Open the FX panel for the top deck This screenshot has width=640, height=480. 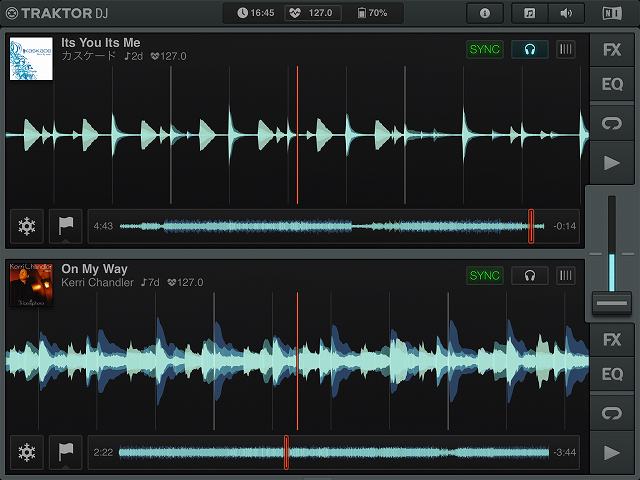pyautogui.click(x=612, y=50)
